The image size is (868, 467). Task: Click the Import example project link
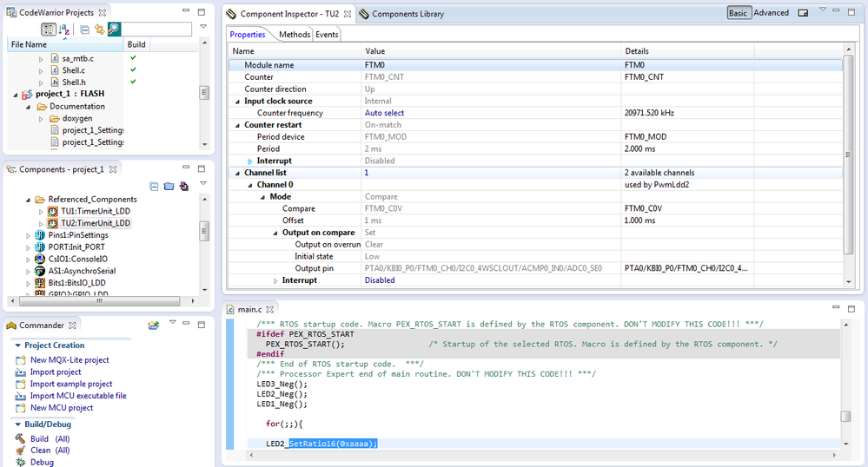pos(71,384)
